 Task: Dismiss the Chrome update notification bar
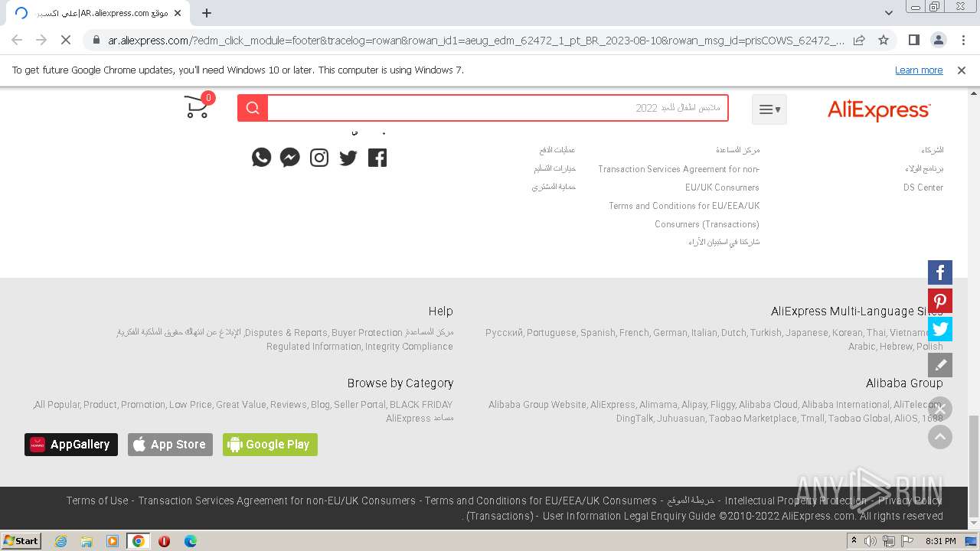click(x=962, y=70)
